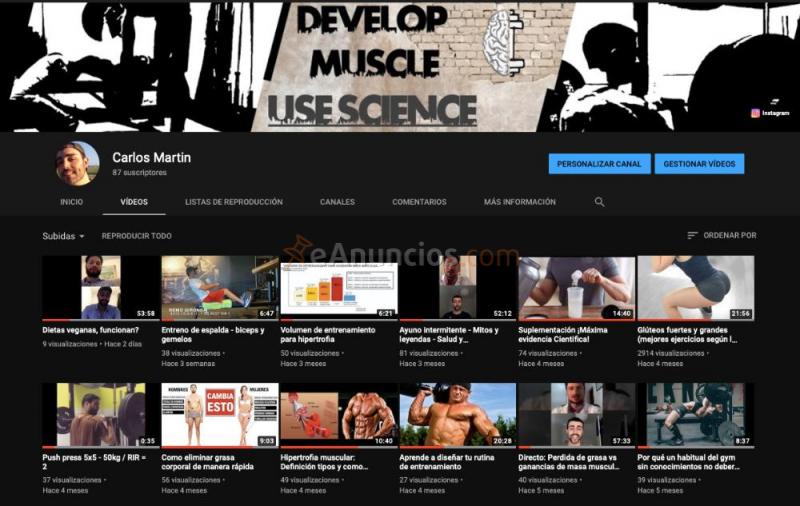Open the Glúteos fuertes y grandes thumbnail
This screenshot has height=506, width=800.
point(695,288)
